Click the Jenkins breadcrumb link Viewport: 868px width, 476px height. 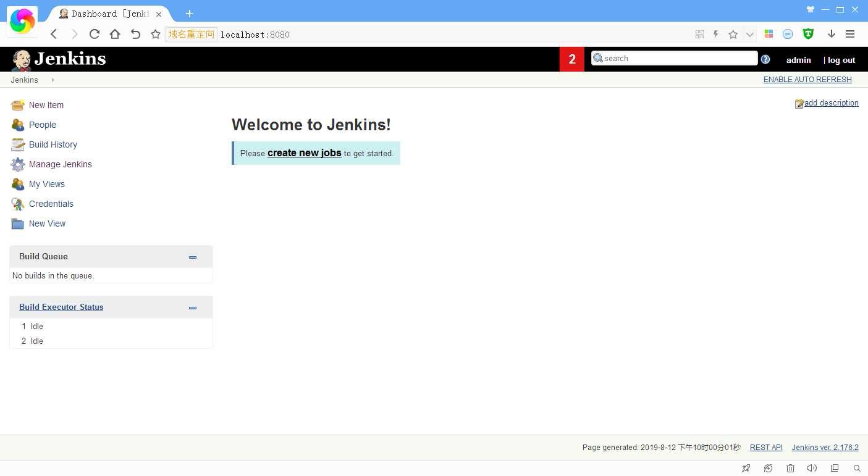coord(24,80)
